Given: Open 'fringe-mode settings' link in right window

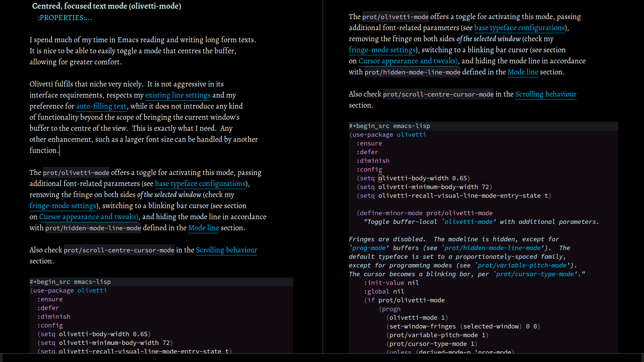Looking at the screenshot, I should click(382, 50).
